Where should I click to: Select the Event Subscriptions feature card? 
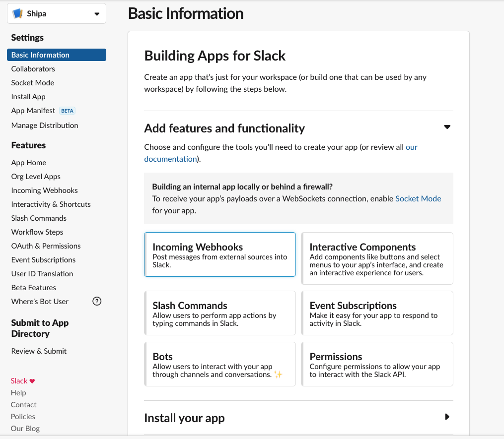pos(377,313)
